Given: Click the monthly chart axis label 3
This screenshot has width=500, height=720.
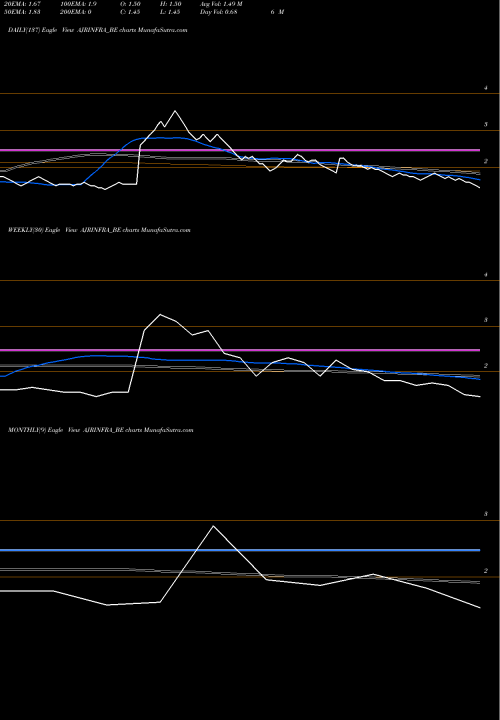Looking at the screenshot, I should (x=486, y=514).
